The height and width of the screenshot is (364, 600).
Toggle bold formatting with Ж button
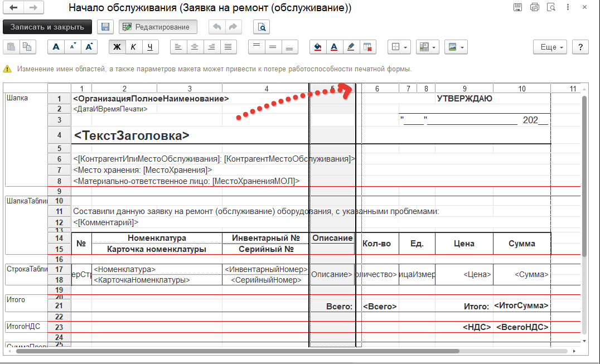coord(117,47)
